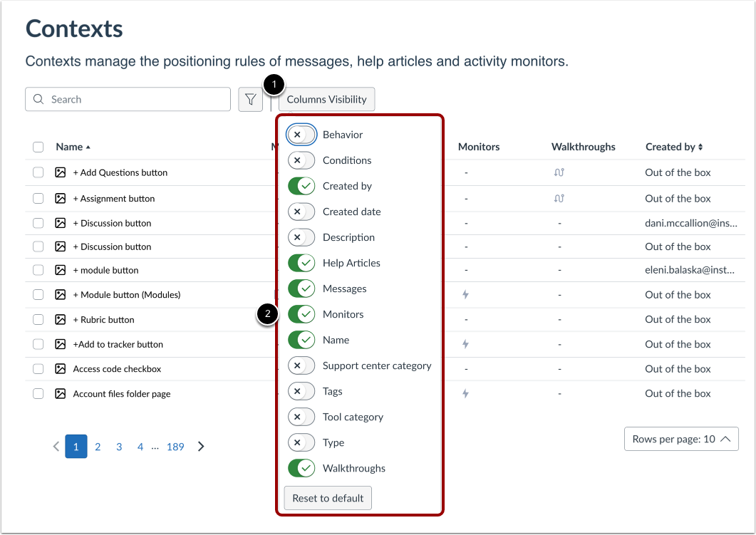The image size is (756, 535).
Task: Open Rows per page: 10 dropdown
Action: click(x=681, y=439)
